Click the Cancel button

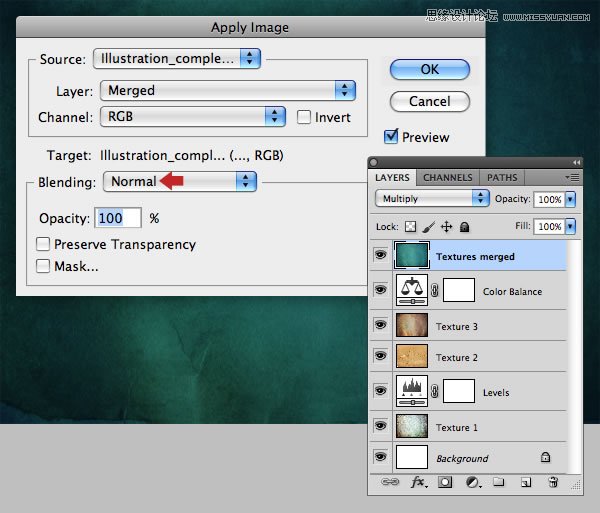pyautogui.click(x=429, y=101)
